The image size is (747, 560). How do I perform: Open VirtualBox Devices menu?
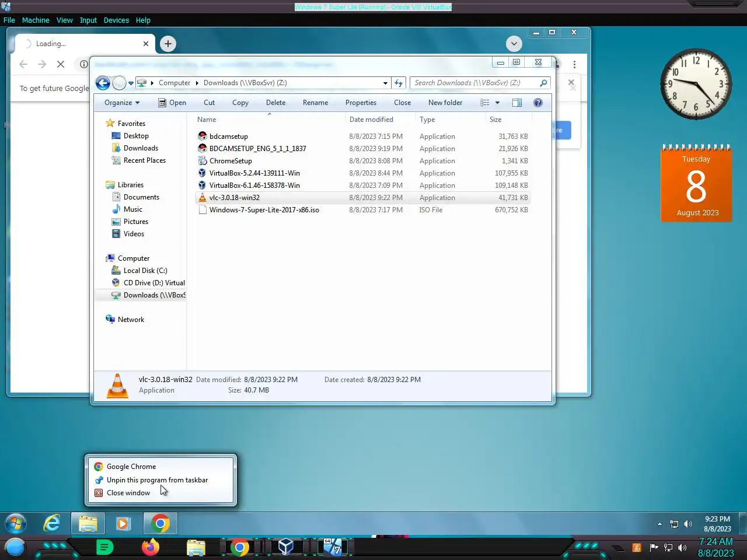click(116, 20)
